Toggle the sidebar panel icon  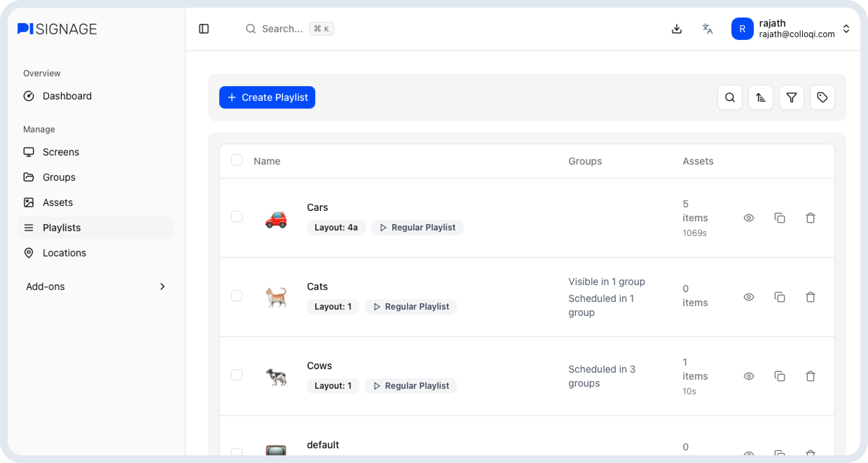(x=204, y=29)
